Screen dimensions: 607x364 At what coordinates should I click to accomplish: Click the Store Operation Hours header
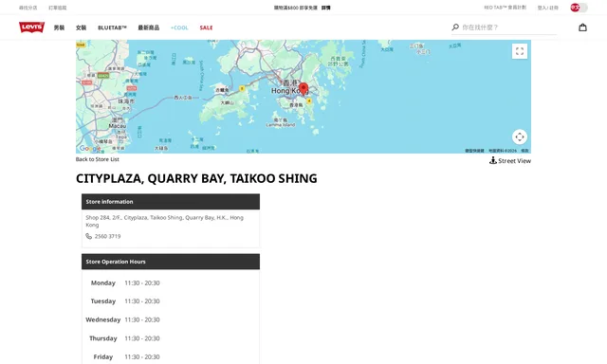tap(171, 262)
